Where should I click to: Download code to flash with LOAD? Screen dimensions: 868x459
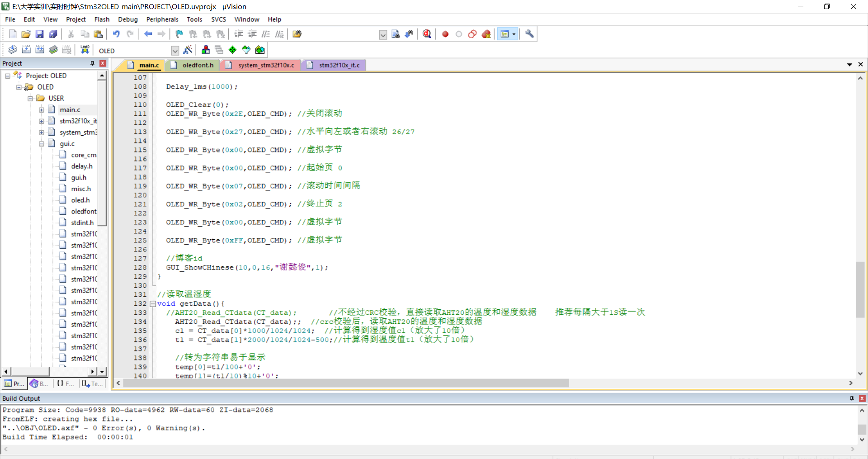point(85,50)
